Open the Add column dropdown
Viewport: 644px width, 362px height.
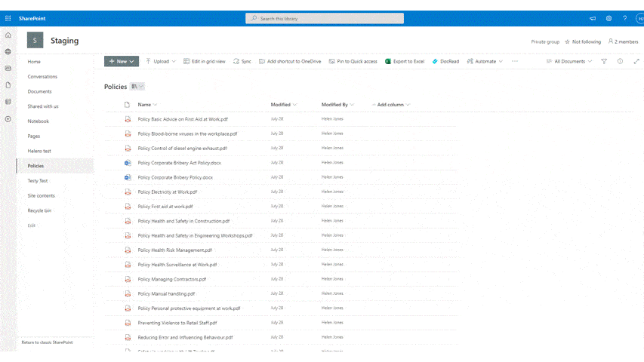(390, 105)
